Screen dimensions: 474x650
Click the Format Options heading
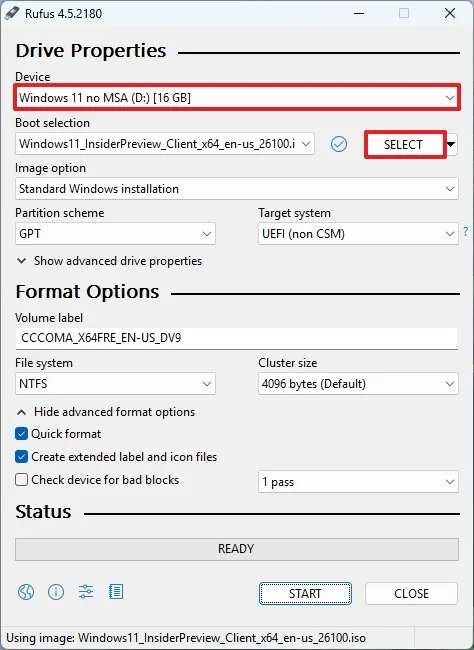87,292
